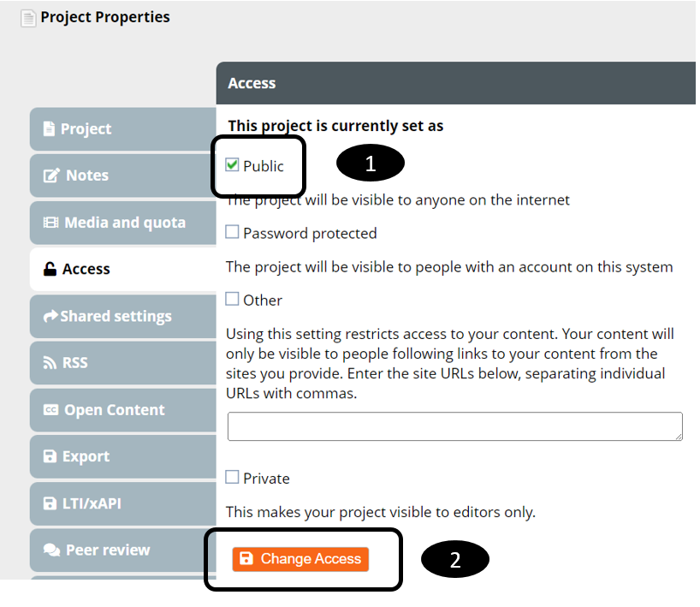700x607 pixels.
Task: Click the unlocked padlock icon beside Access
Action: click(50, 269)
